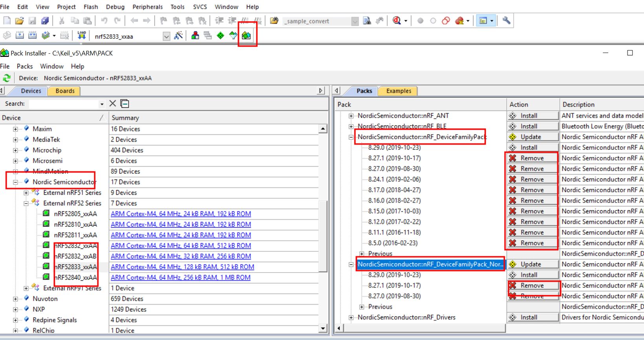Viewport: 644px width, 340px height.
Task: Click the open file folder icon
Action: (19, 21)
